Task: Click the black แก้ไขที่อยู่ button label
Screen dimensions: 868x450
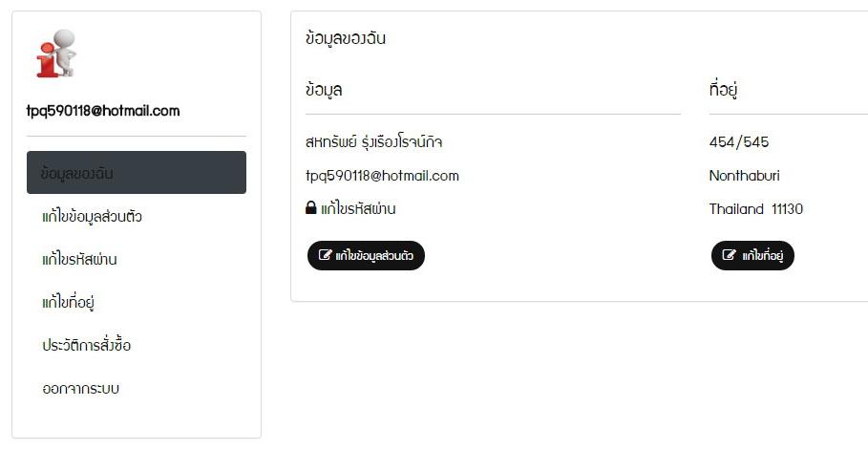Action: tap(762, 255)
